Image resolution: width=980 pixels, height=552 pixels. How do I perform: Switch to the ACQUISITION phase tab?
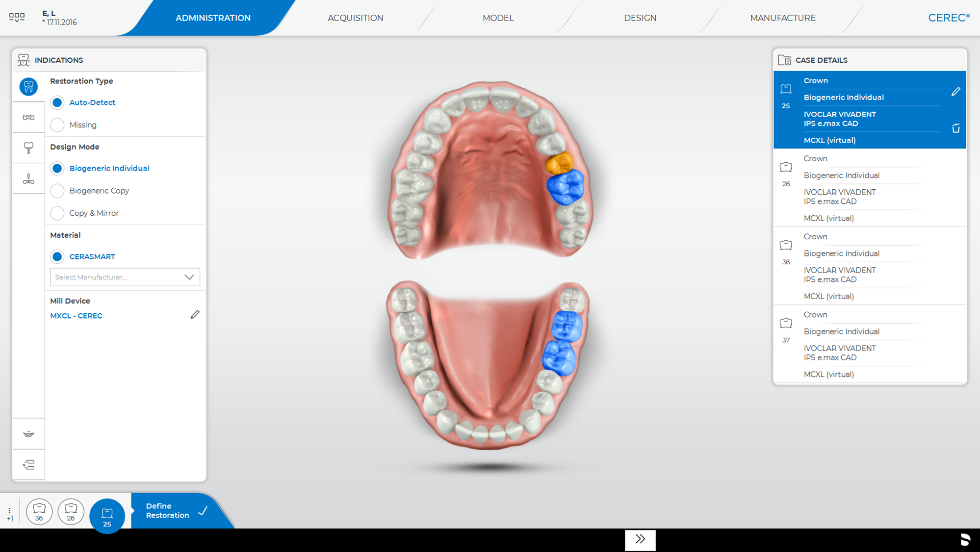[355, 18]
